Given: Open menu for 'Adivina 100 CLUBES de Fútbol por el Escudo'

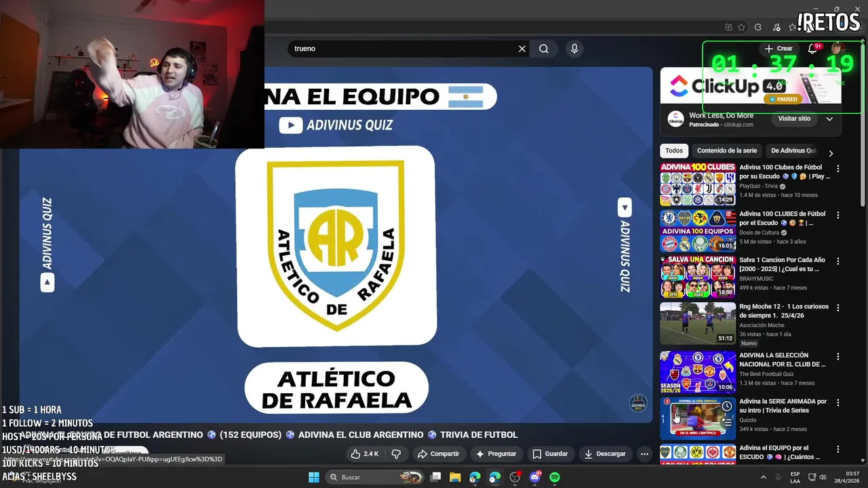Looking at the screenshot, I should click(x=838, y=215).
